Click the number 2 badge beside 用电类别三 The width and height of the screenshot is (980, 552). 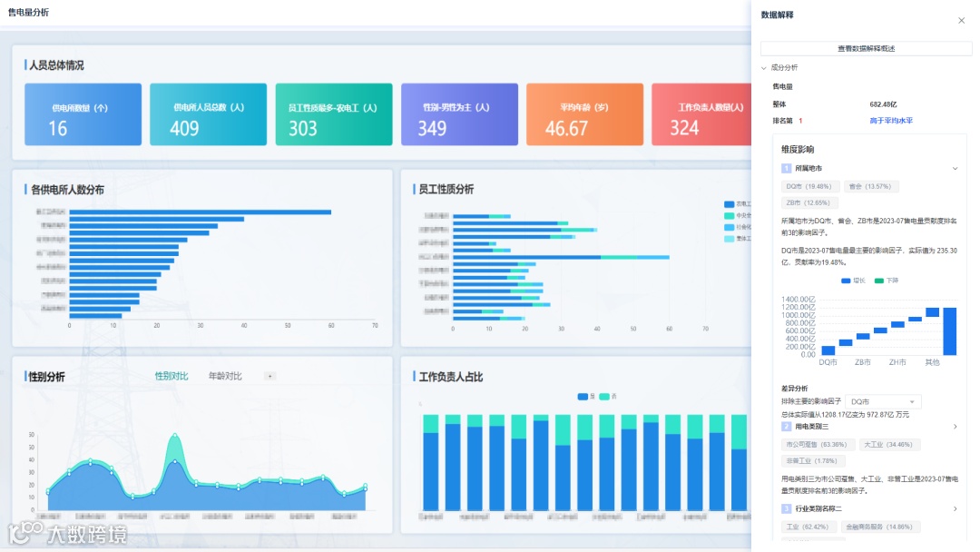pyautogui.click(x=786, y=427)
